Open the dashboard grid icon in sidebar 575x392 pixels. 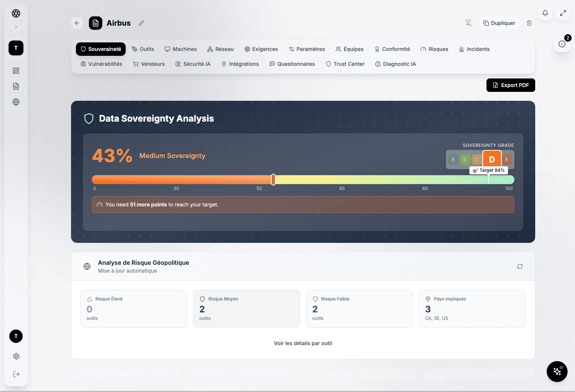[16, 70]
